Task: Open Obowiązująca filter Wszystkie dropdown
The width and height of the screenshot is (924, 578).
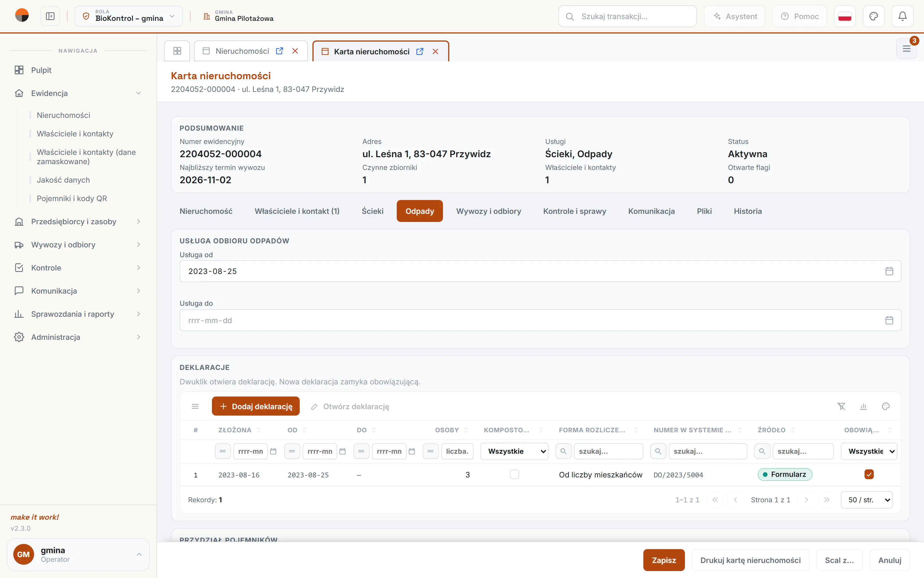Action: 869,451
